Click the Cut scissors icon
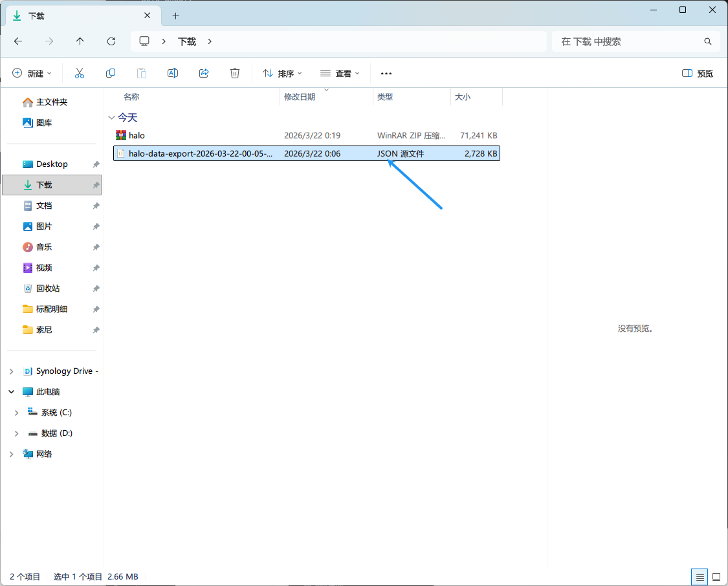The image size is (728, 586). pyautogui.click(x=80, y=74)
